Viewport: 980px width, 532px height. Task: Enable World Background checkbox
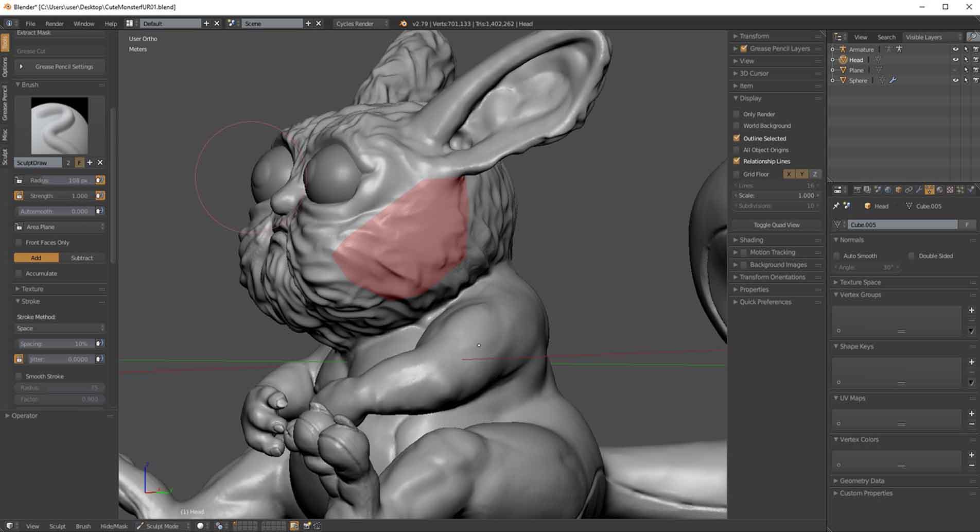coord(737,125)
